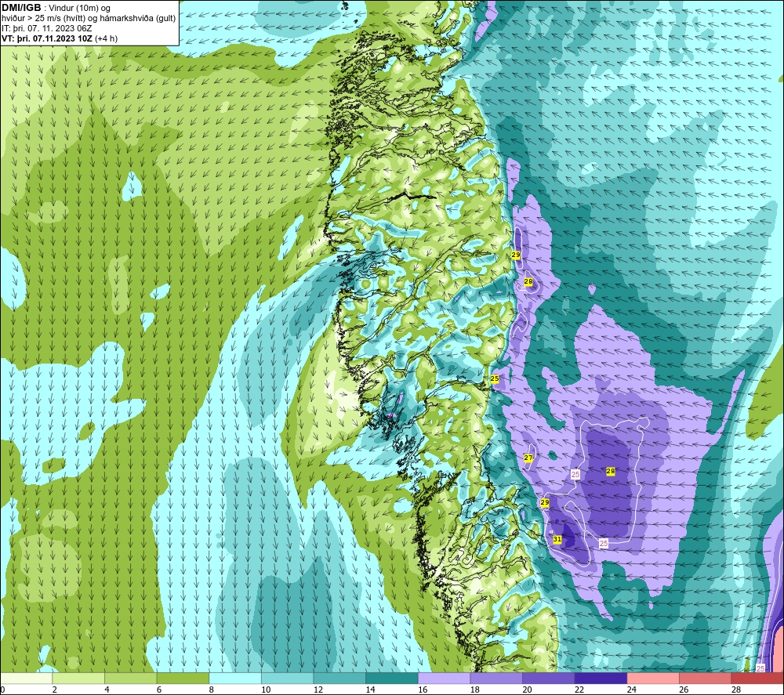784x695 pixels.
Task: Pick the 6–8 m/s olive green swatch
Action: click(x=183, y=678)
